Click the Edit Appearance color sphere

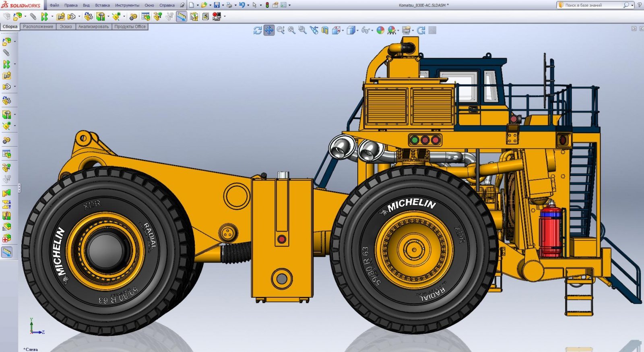380,30
